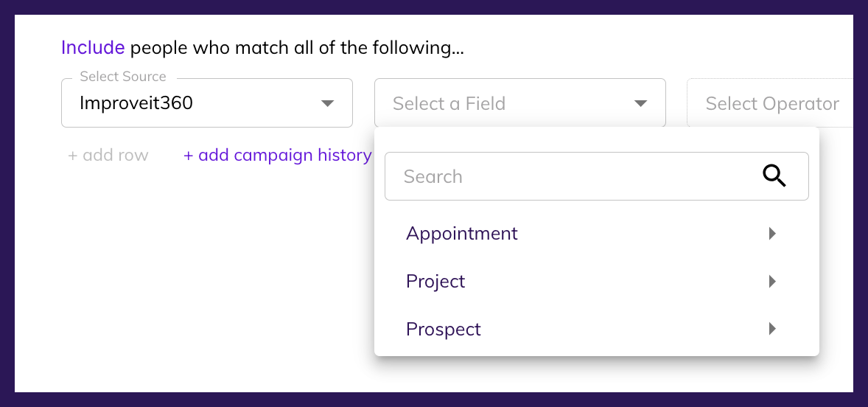Click the Select Source dropdown arrow

[328, 104]
